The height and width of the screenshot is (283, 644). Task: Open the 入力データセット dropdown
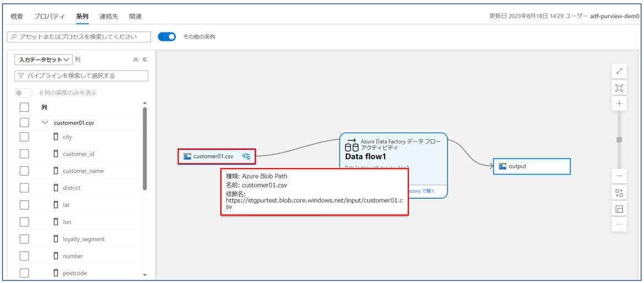pos(44,59)
